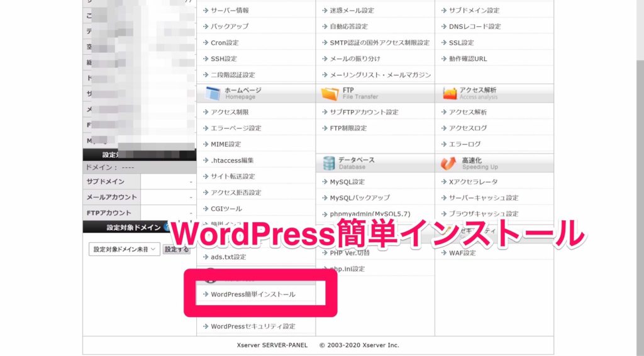Open 自動応答設定 link
The image size is (644, 356).
[x=348, y=26]
